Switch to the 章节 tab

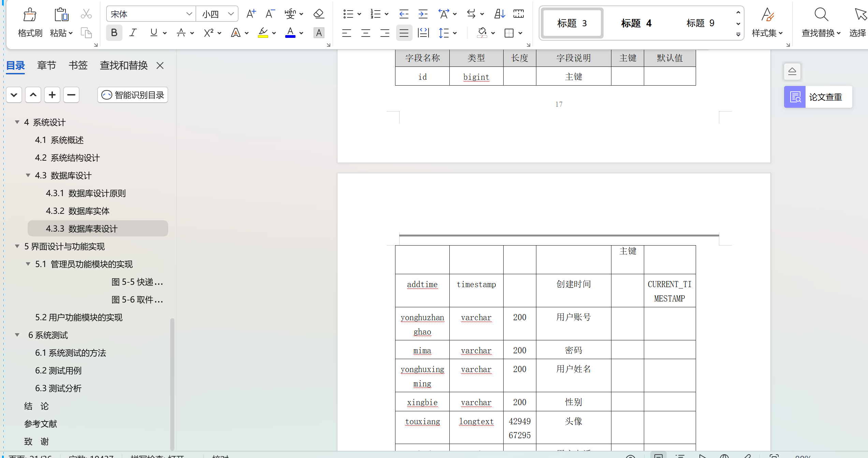[x=46, y=65]
